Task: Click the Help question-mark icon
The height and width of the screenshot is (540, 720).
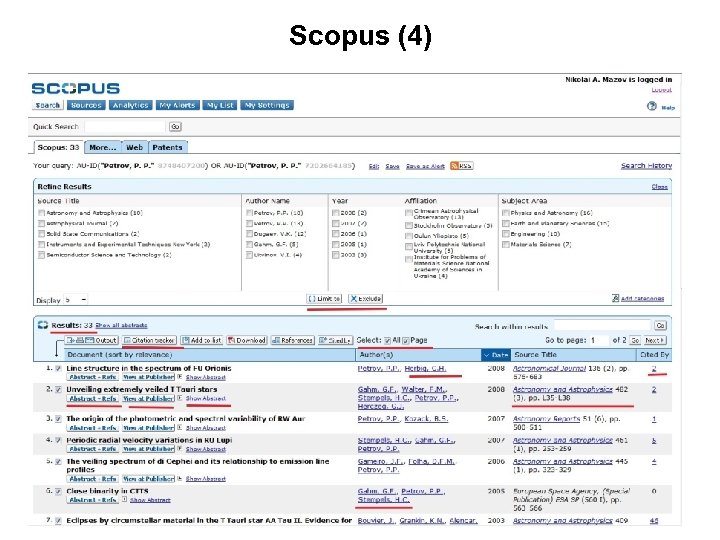Action: pos(651,106)
